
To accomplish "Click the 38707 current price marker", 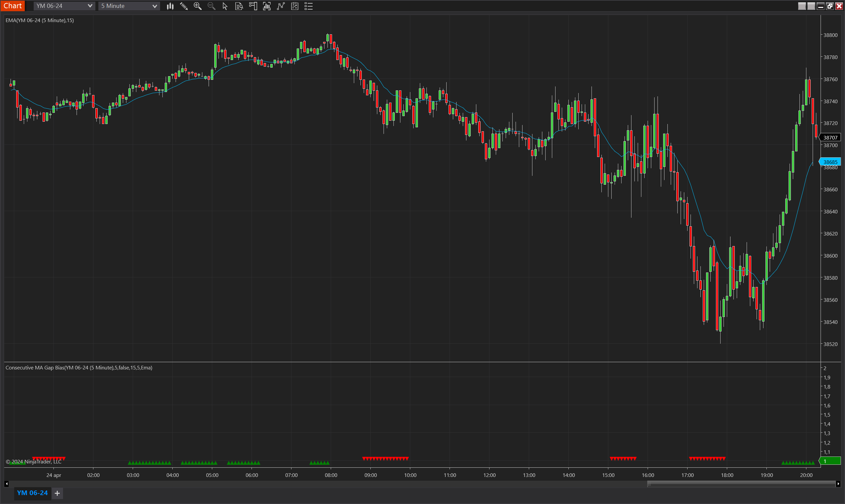I will [830, 138].
